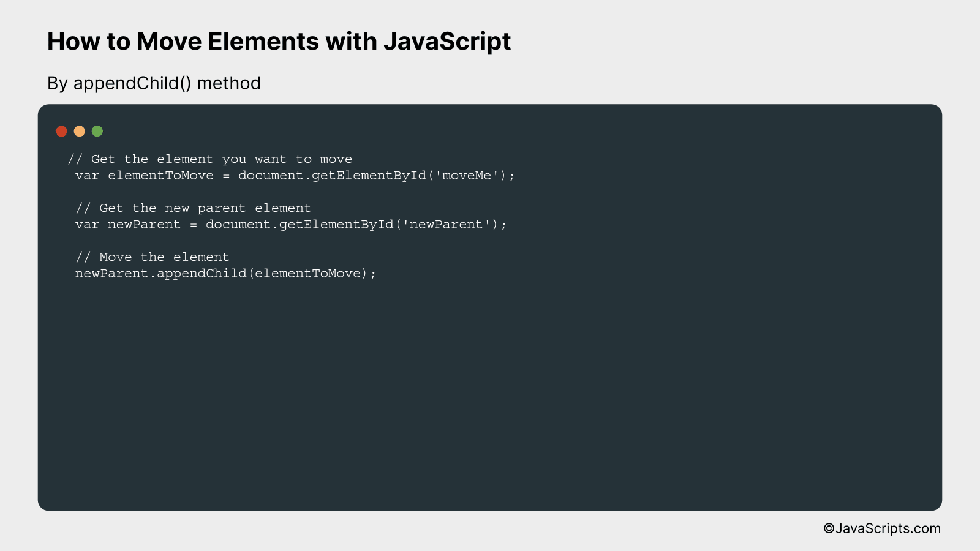The width and height of the screenshot is (980, 551).
Task: Click the line declaring var elementToMove
Action: (295, 176)
